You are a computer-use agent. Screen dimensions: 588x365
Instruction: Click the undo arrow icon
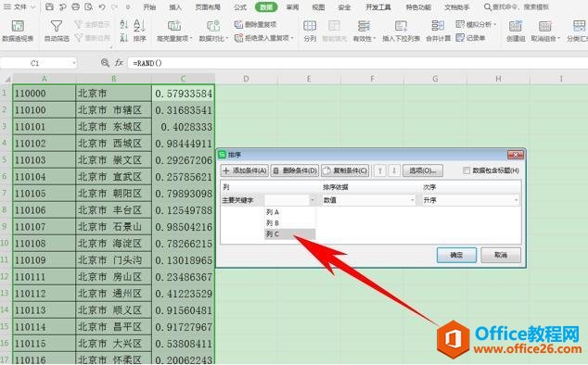point(102,6)
